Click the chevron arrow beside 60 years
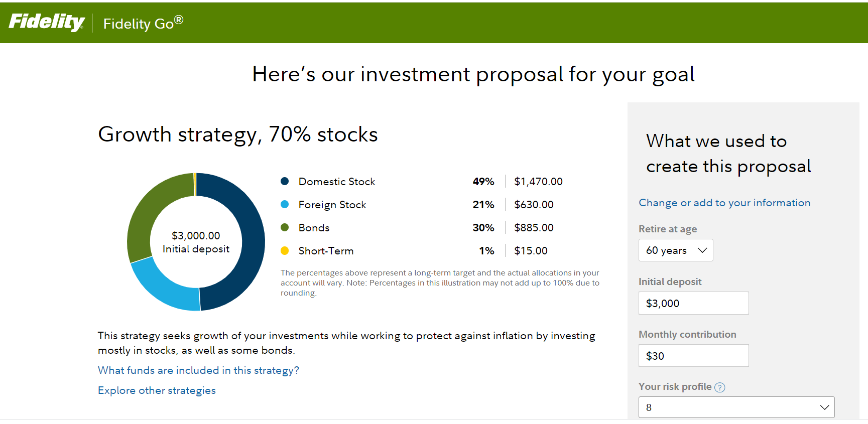 pyautogui.click(x=702, y=250)
